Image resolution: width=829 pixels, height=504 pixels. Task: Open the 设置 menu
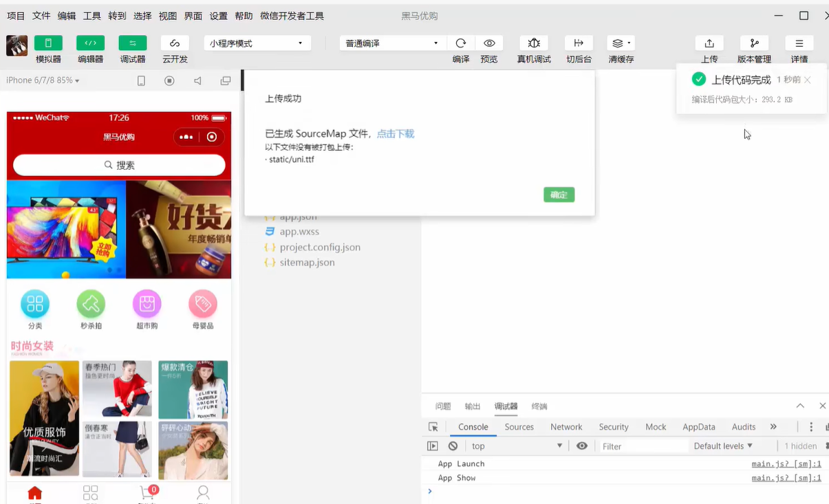(x=219, y=16)
